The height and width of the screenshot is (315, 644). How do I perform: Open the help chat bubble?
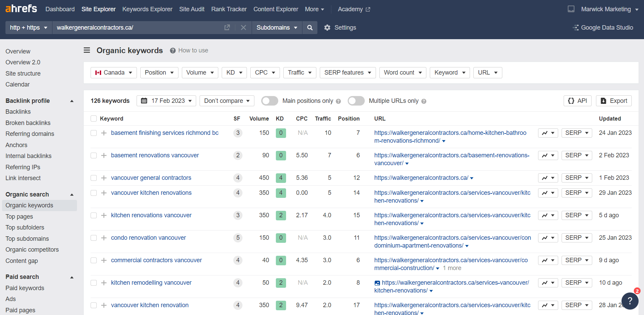click(x=630, y=301)
